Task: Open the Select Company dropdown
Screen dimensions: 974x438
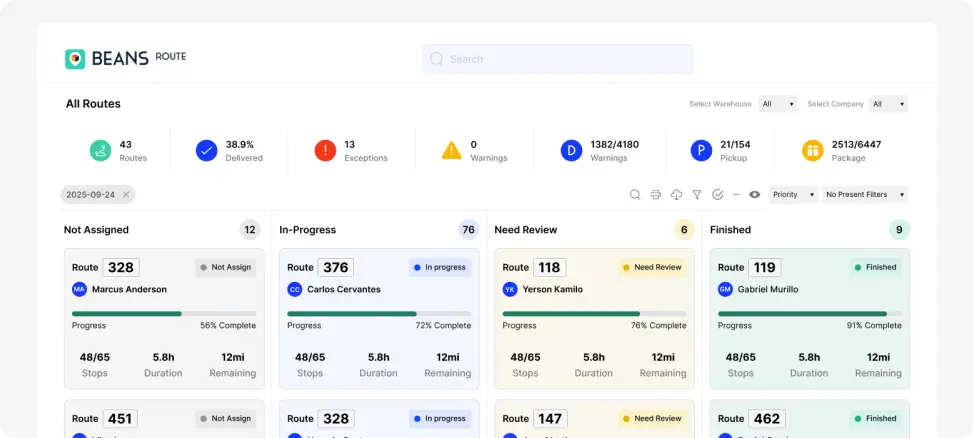Action: click(888, 104)
